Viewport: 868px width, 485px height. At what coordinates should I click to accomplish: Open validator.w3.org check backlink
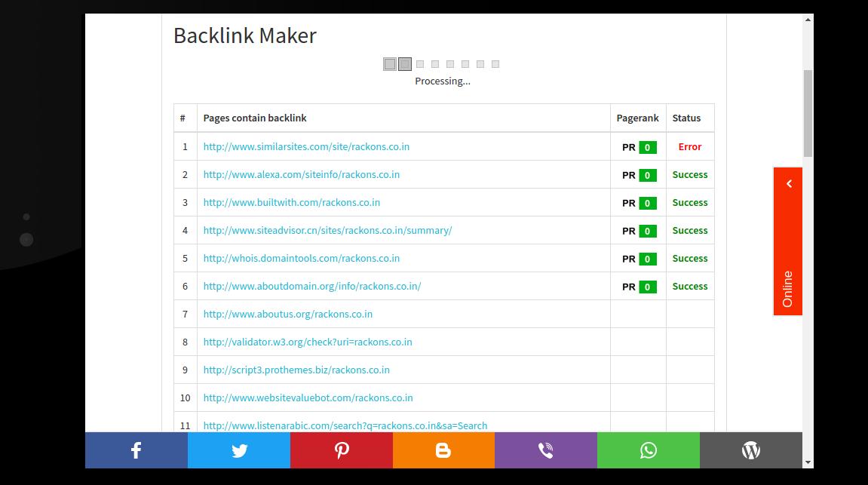click(x=307, y=342)
